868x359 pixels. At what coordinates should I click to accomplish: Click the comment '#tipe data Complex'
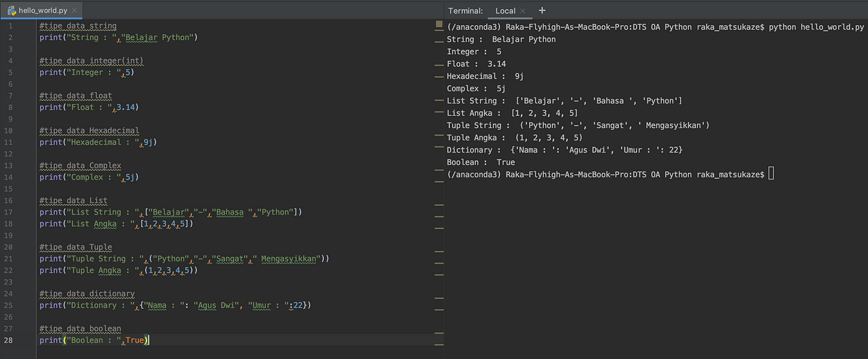(x=81, y=165)
